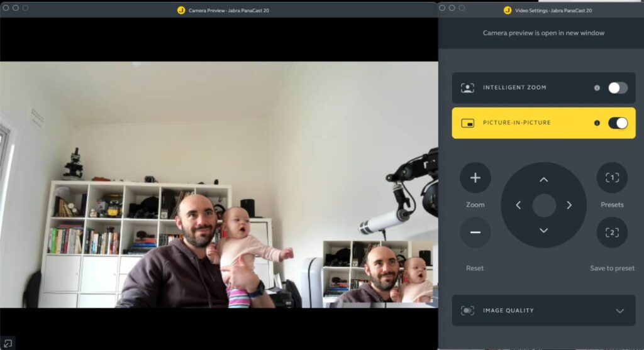This screenshot has height=350, width=644.
Task: Pan camera right with the right arrow
Action: (569, 205)
